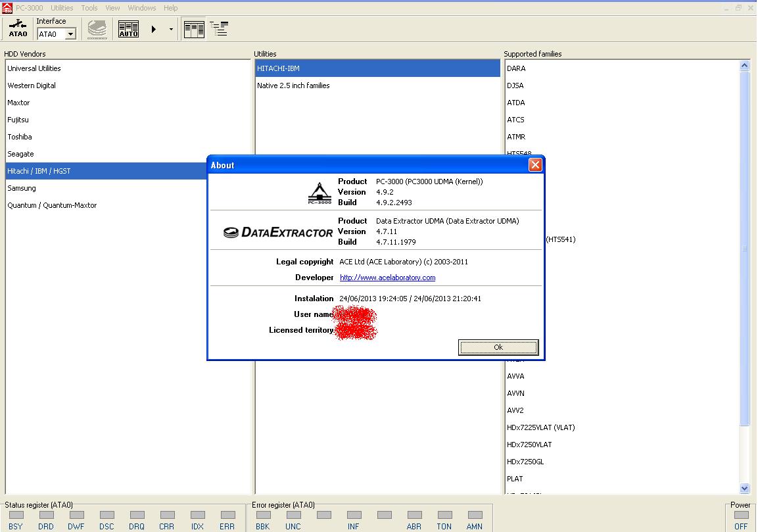Click the CRR status indicator
This screenshot has width=758, height=532.
[x=167, y=515]
